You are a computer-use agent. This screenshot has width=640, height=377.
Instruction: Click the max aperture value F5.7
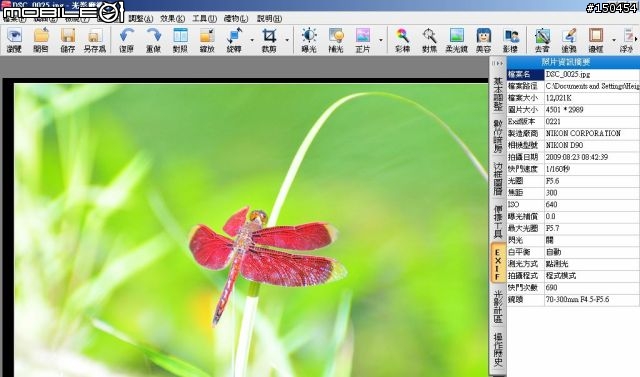pos(552,228)
